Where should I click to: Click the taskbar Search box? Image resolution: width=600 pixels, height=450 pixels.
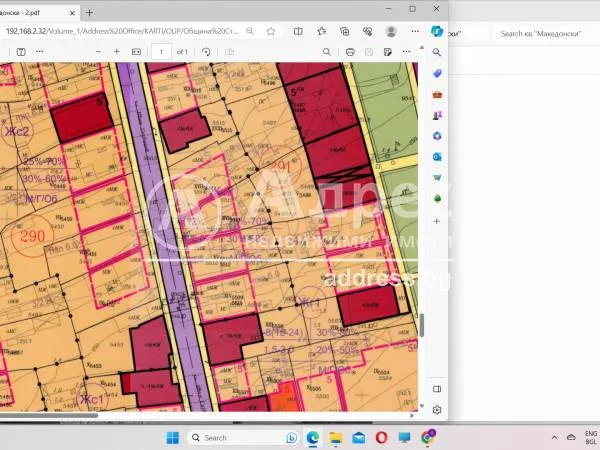click(243, 438)
